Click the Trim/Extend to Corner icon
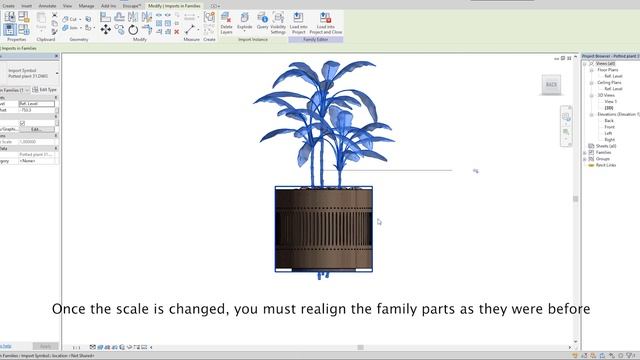640x360 pixels. point(147,29)
